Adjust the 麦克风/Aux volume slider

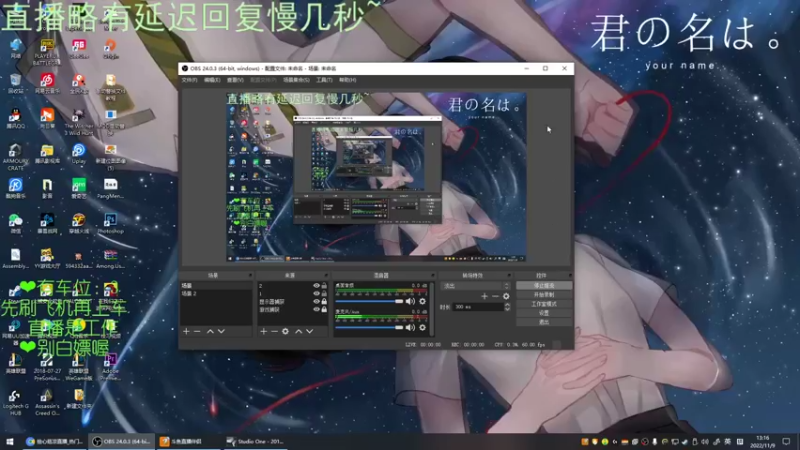[x=369, y=328]
